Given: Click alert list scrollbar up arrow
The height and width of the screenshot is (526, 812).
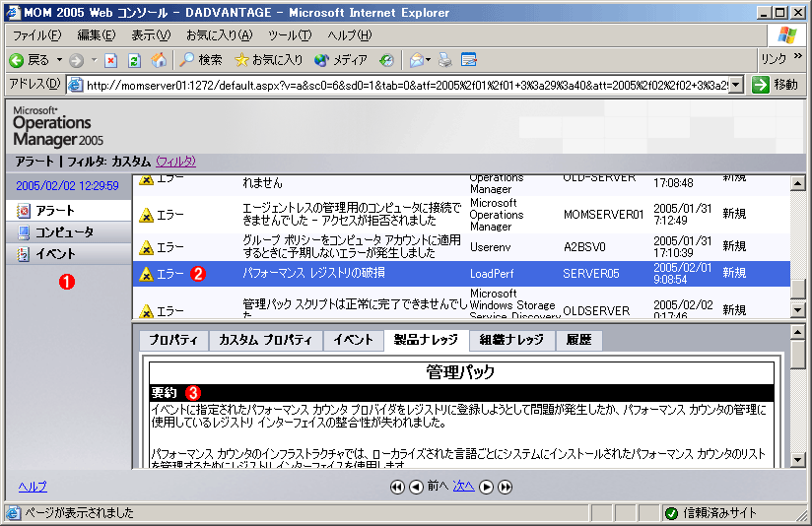Looking at the screenshot, I should (798, 183).
